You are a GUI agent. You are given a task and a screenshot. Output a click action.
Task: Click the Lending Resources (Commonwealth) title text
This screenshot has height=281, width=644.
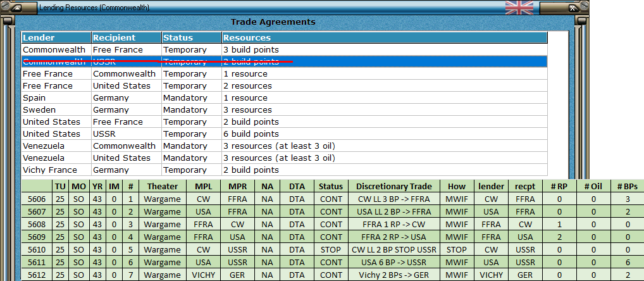point(95,8)
